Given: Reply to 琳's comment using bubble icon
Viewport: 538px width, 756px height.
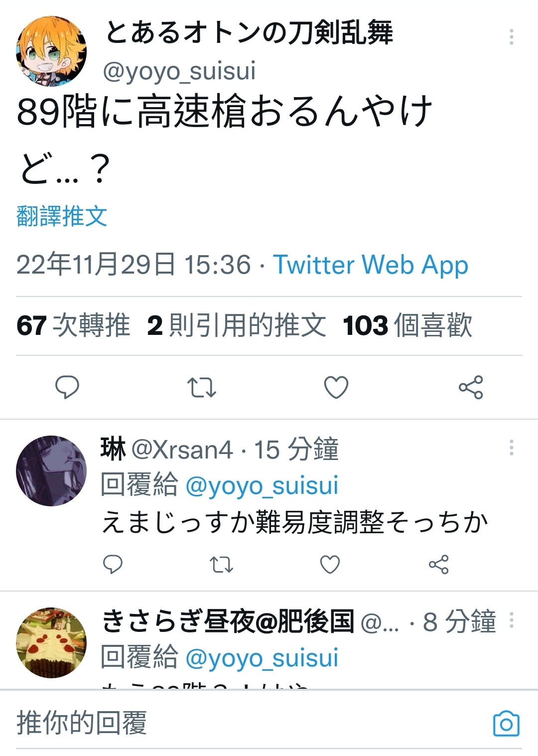Looking at the screenshot, I should point(113,564).
